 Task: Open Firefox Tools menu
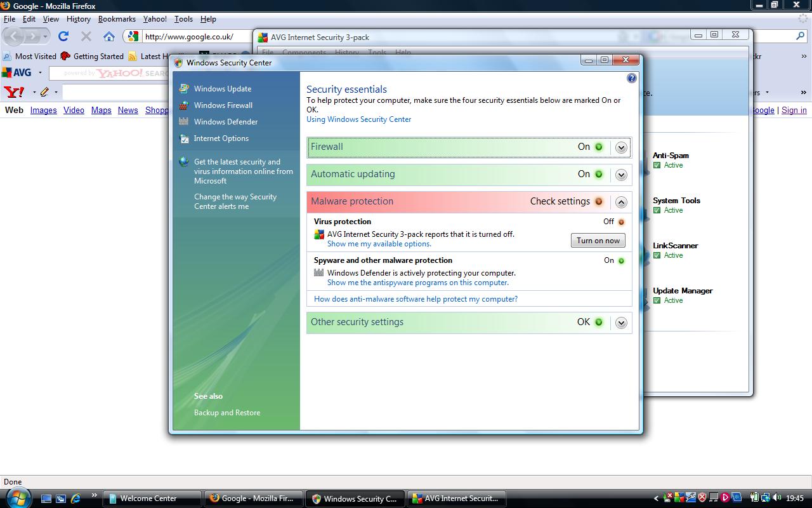(x=183, y=19)
